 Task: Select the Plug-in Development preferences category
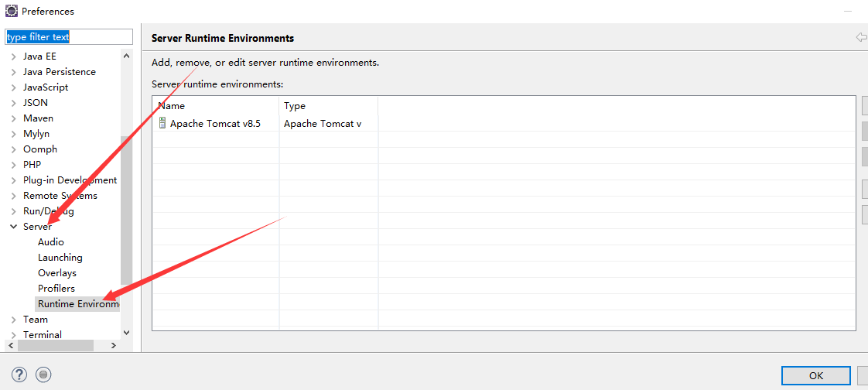pyautogui.click(x=70, y=180)
